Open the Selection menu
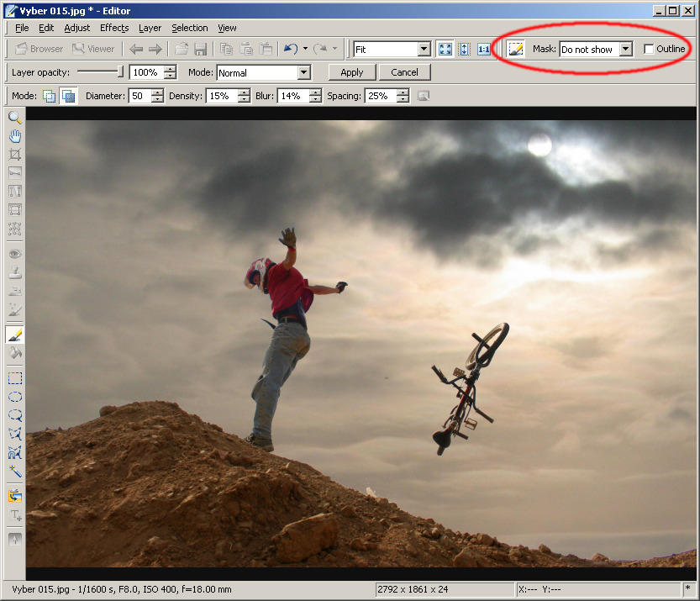The image size is (700, 601). point(190,28)
